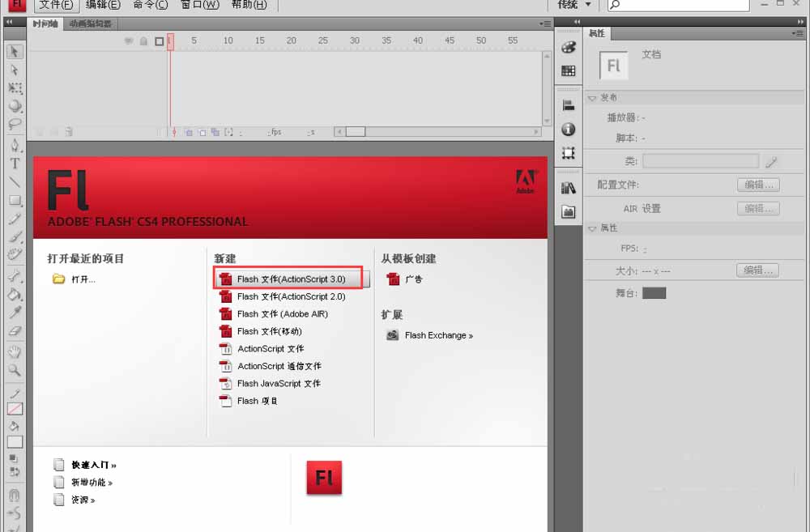Open the Color panel palette icon

coord(569,47)
